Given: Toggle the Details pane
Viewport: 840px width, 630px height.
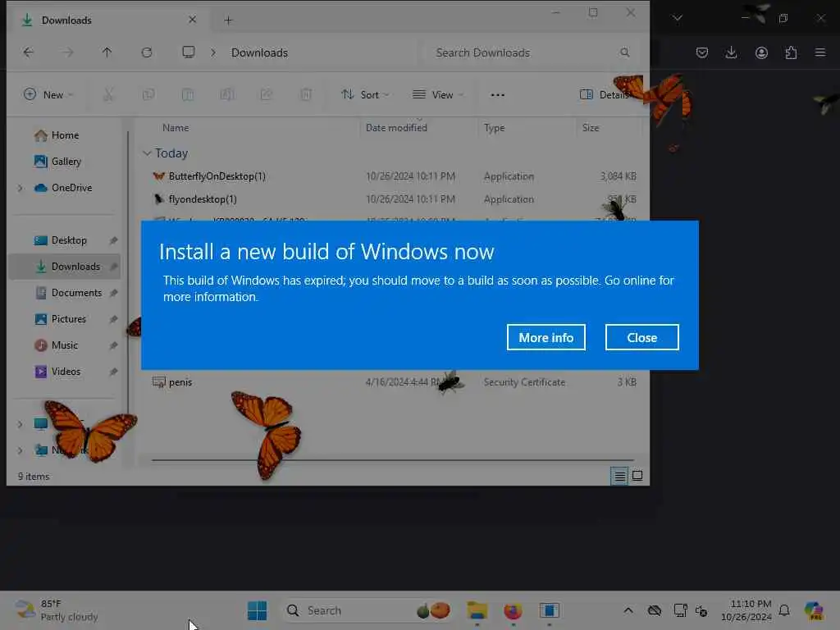Looking at the screenshot, I should click(605, 95).
